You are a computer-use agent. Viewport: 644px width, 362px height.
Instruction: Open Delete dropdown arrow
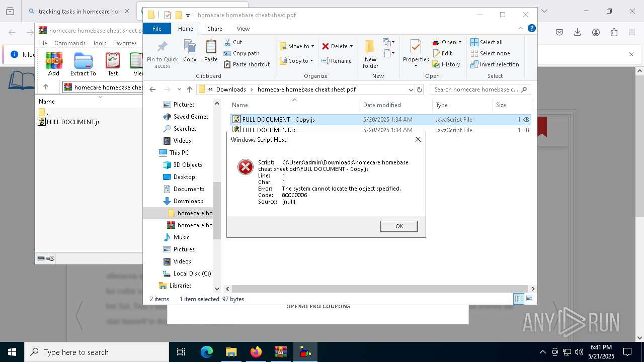point(351,46)
